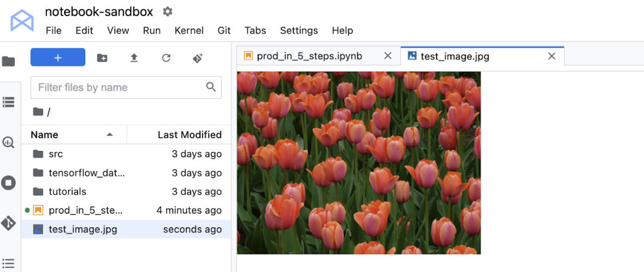
Task: Open the Git sidebar panel icon
Action: tap(8, 223)
